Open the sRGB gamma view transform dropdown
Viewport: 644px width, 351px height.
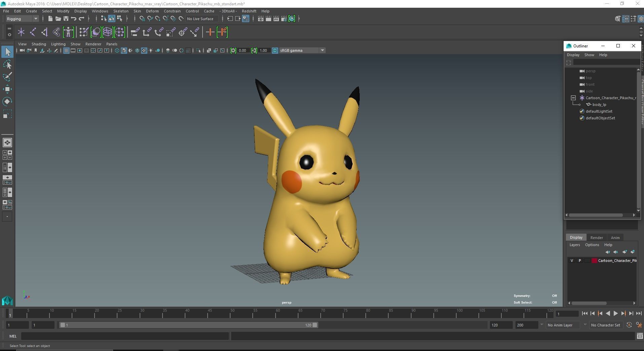(x=302, y=50)
